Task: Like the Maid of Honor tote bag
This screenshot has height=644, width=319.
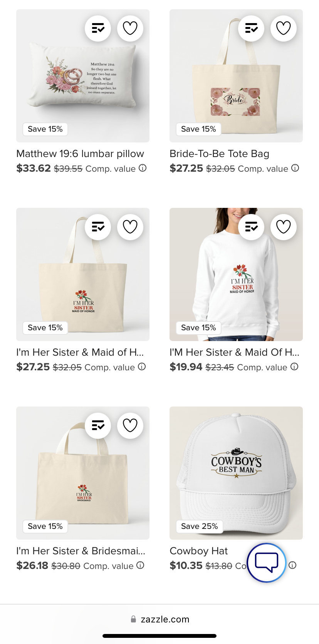Action: pos(130,227)
